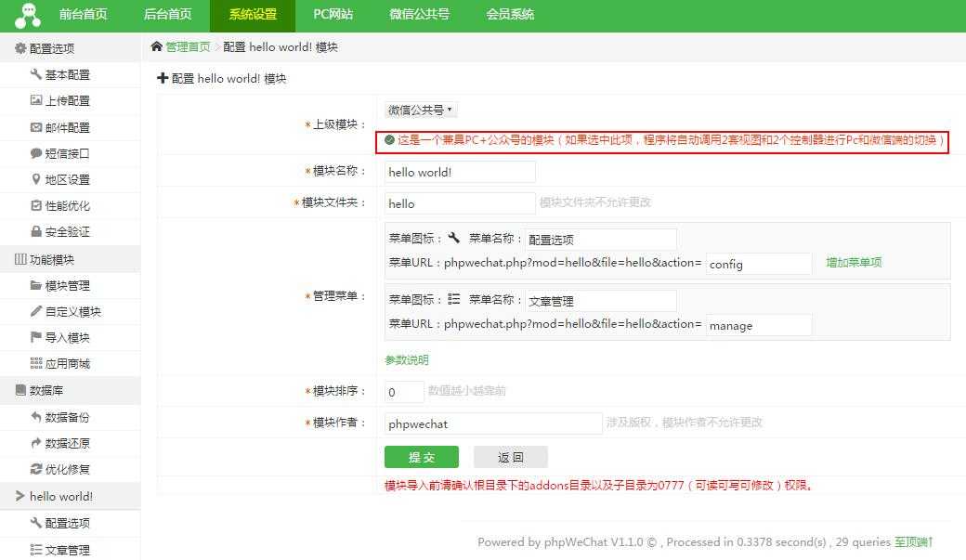Open the 参数说明 link
Image resolution: width=966 pixels, height=560 pixels.
point(407,359)
